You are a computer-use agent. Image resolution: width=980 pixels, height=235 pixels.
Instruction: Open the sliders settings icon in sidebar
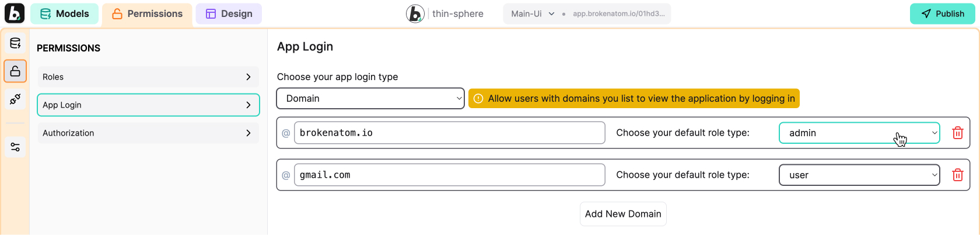click(x=15, y=147)
